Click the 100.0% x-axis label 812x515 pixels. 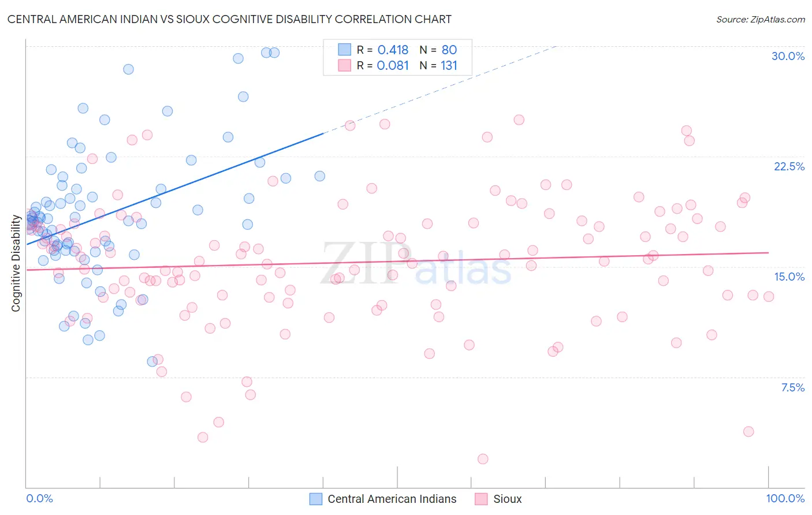[785, 498]
